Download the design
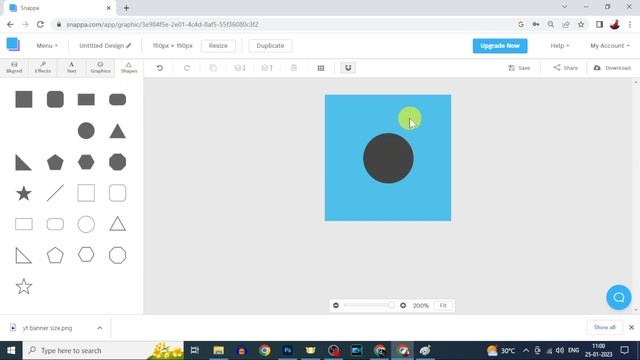This screenshot has width=640, height=360. pos(612,68)
